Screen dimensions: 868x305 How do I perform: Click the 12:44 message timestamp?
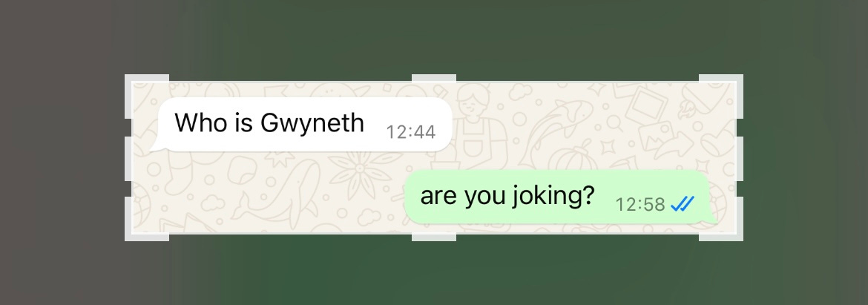(x=411, y=132)
